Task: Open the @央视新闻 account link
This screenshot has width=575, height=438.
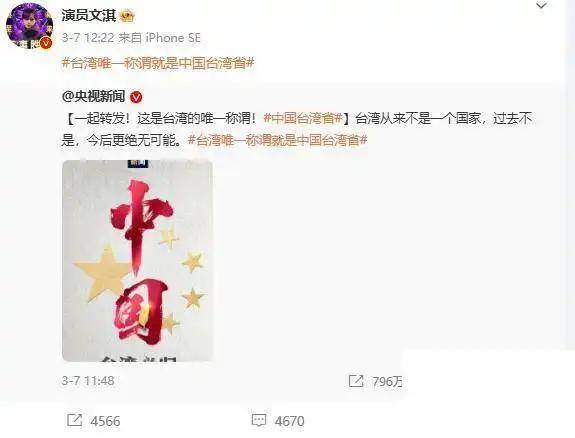Action: tap(94, 97)
